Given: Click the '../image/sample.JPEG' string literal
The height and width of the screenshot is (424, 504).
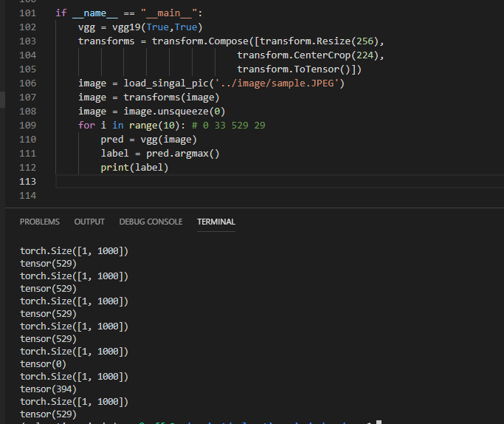Looking at the screenshot, I should coord(277,83).
